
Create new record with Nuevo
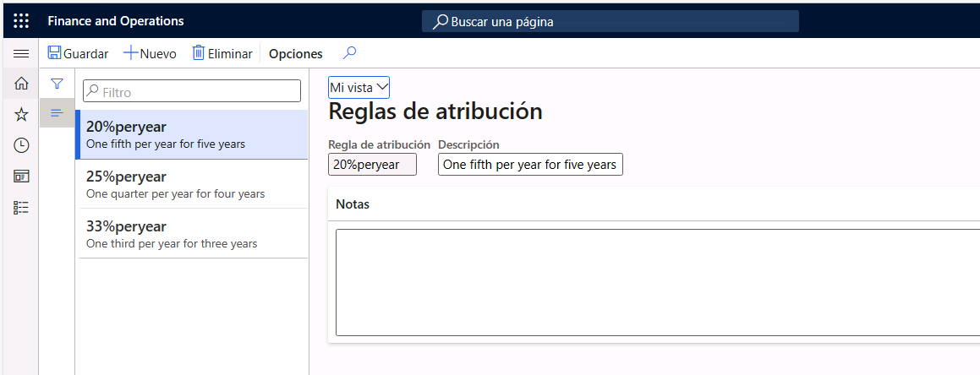click(x=150, y=54)
